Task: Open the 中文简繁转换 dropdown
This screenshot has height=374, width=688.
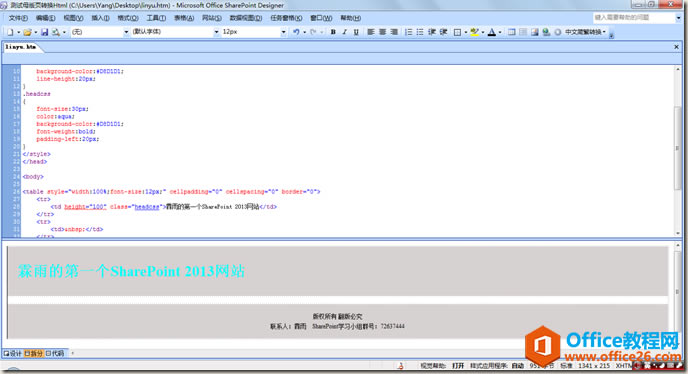Action: point(585,32)
